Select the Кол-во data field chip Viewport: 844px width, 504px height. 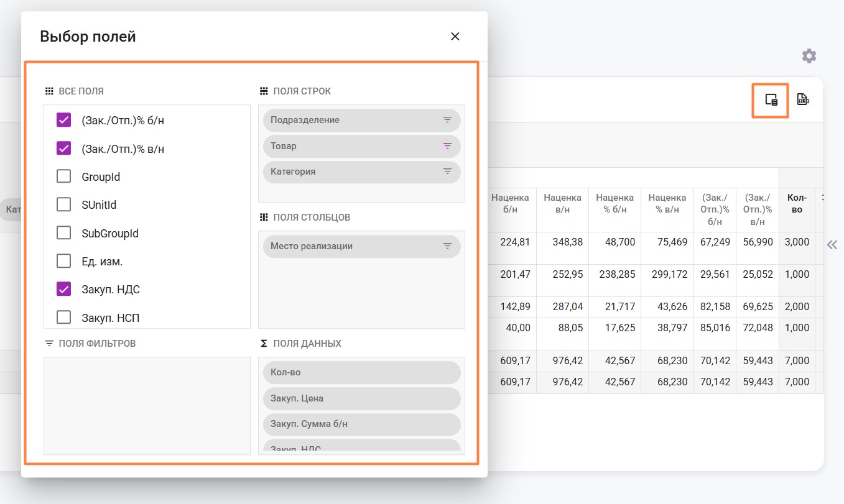[x=361, y=373]
